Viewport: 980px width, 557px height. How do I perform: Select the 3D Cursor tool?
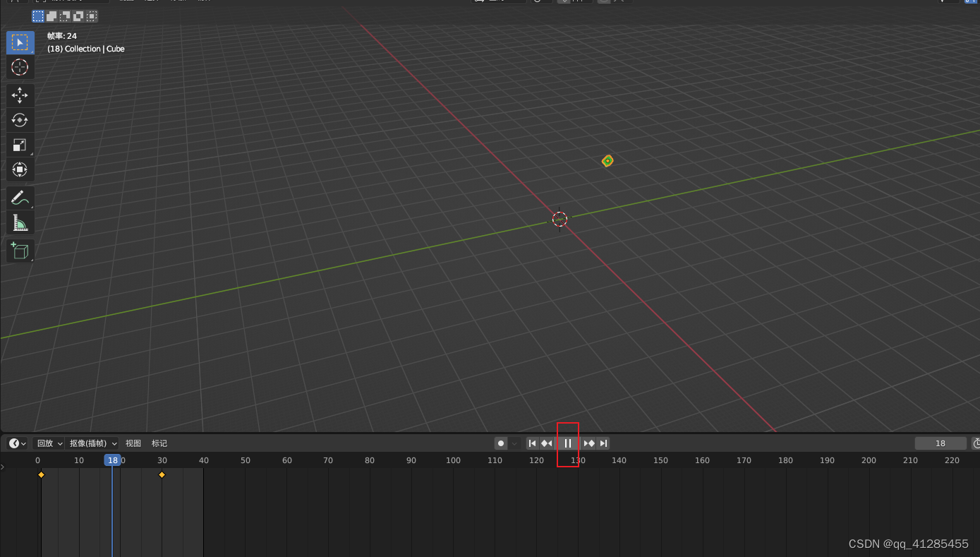20,67
